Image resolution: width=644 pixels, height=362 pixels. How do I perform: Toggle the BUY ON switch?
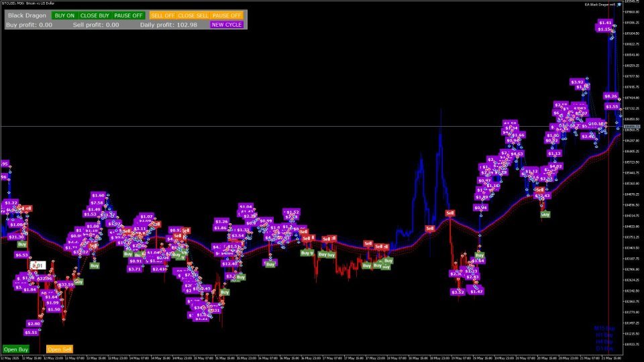coord(64,15)
